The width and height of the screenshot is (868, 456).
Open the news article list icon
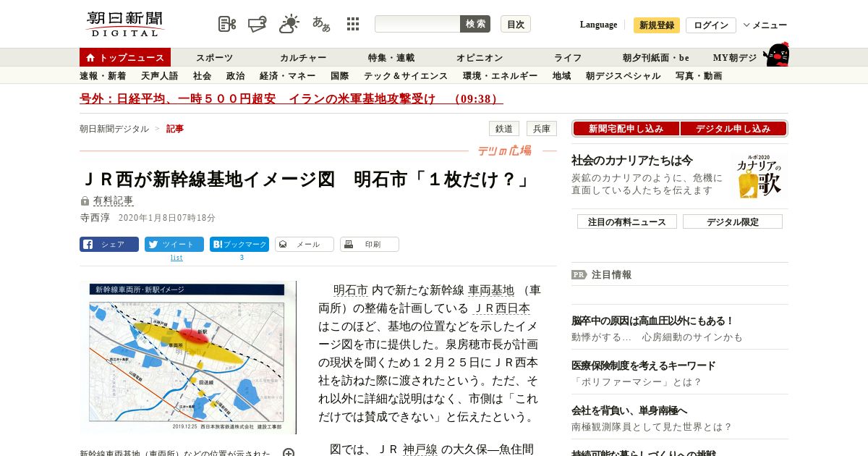click(x=227, y=24)
